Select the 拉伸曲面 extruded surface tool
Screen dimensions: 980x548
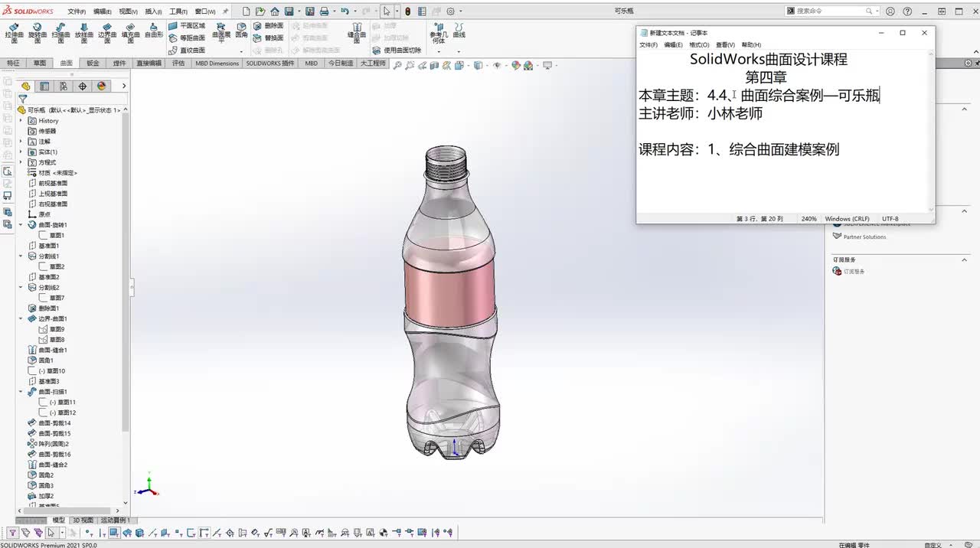click(x=15, y=31)
